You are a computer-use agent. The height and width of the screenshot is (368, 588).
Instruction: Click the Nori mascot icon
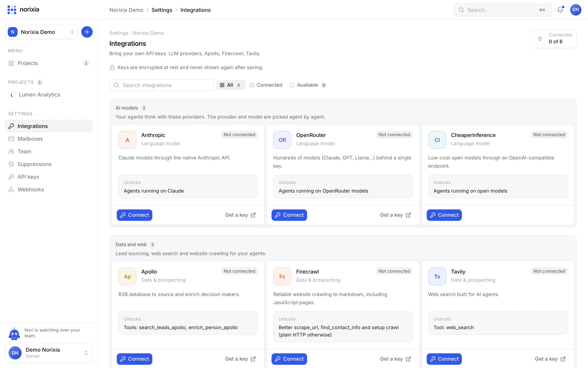tap(14, 333)
